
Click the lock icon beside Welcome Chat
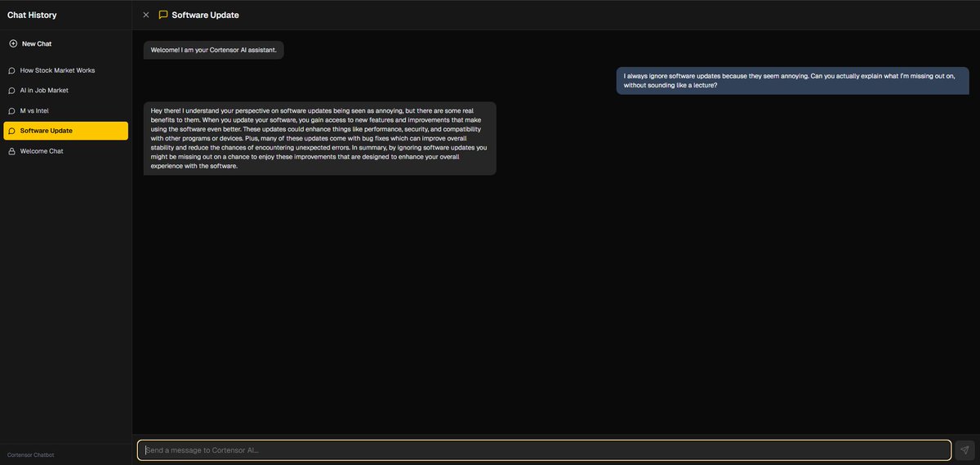click(11, 151)
